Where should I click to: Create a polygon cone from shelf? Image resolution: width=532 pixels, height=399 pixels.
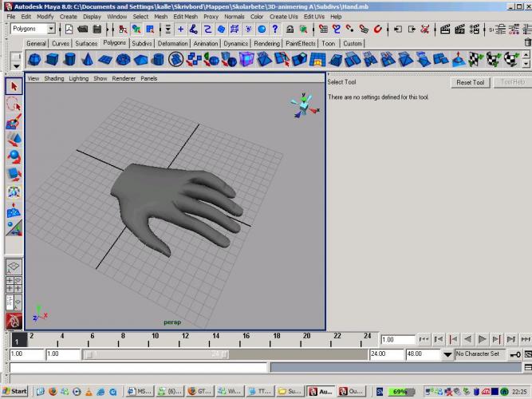pos(88,59)
